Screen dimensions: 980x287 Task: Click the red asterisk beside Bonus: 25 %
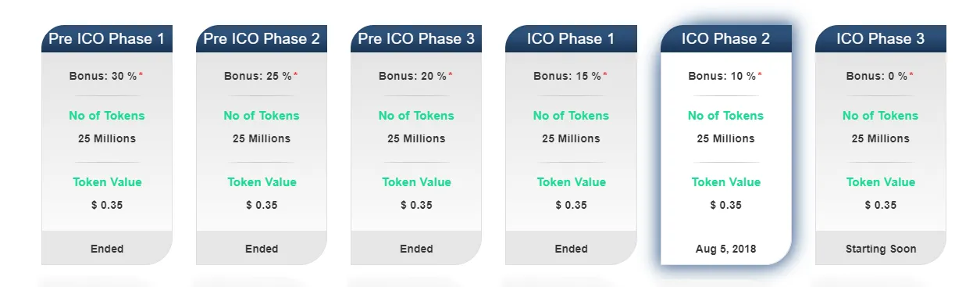tap(296, 75)
